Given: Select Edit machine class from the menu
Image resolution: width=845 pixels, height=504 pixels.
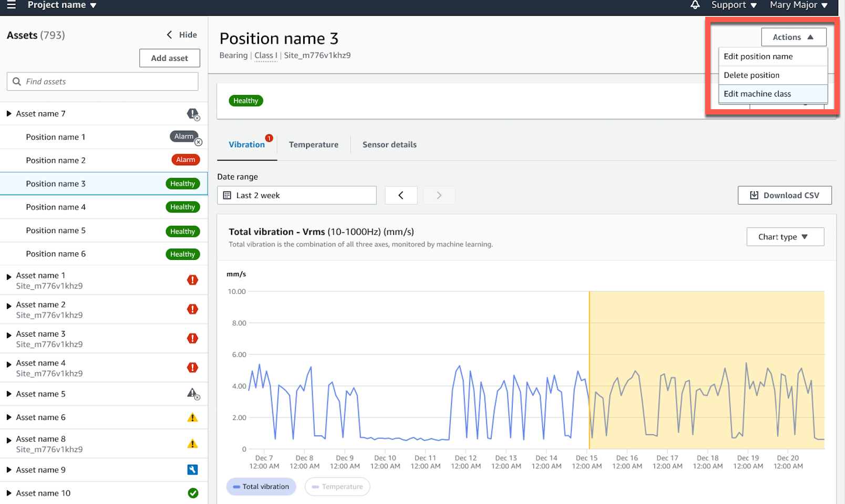Looking at the screenshot, I should [x=757, y=93].
